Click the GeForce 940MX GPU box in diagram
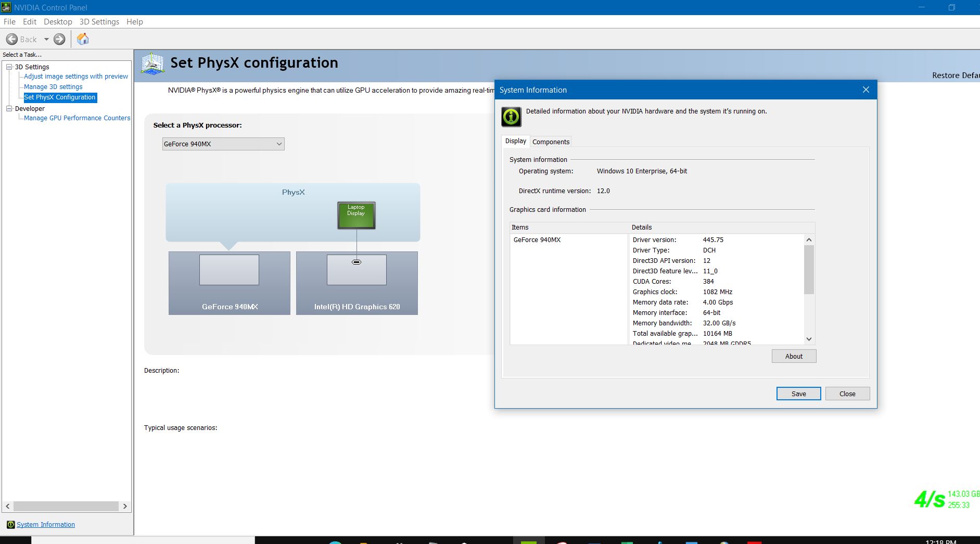Image resolution: width=980 pixels, height=544 pixels. [x=230, y=283]
